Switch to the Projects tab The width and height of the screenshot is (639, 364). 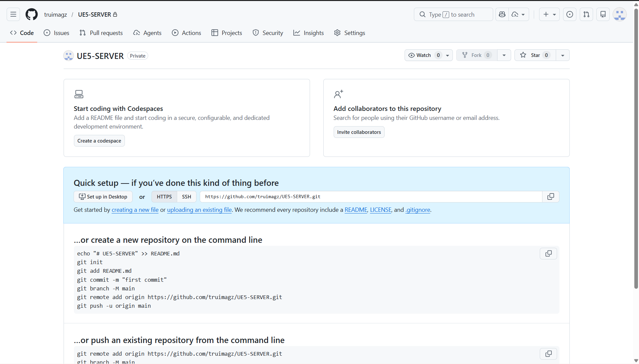tap(227, 33)
